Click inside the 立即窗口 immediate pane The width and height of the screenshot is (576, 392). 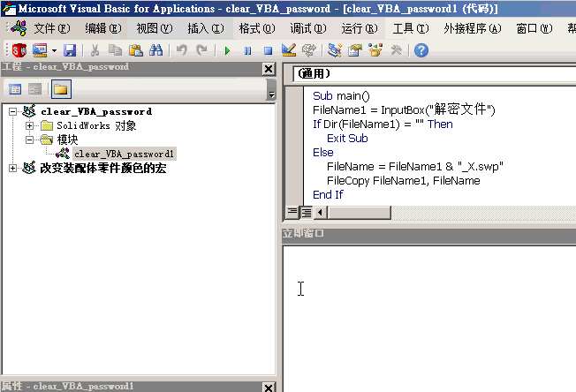pyautogui.click(x=429, y=319)
